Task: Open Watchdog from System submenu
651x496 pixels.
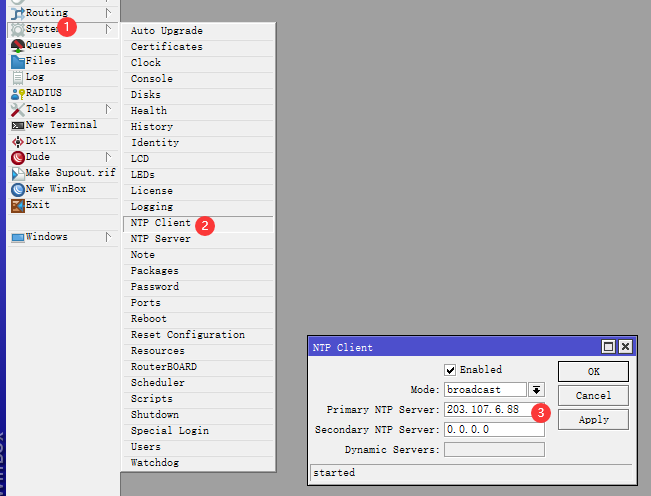Action: coord(198,463)
